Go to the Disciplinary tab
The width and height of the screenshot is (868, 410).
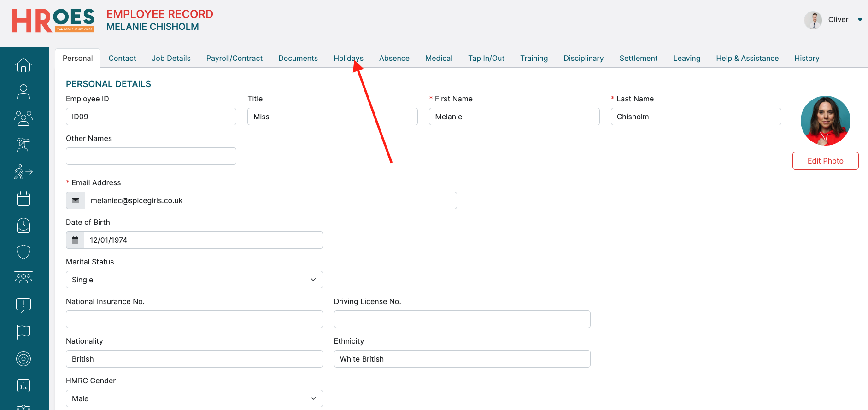[583, 59]
